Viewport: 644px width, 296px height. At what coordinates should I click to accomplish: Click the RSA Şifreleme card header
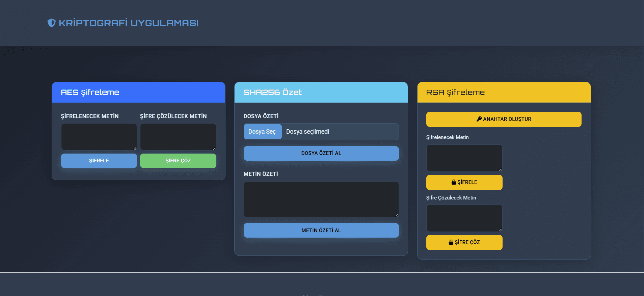504,92
